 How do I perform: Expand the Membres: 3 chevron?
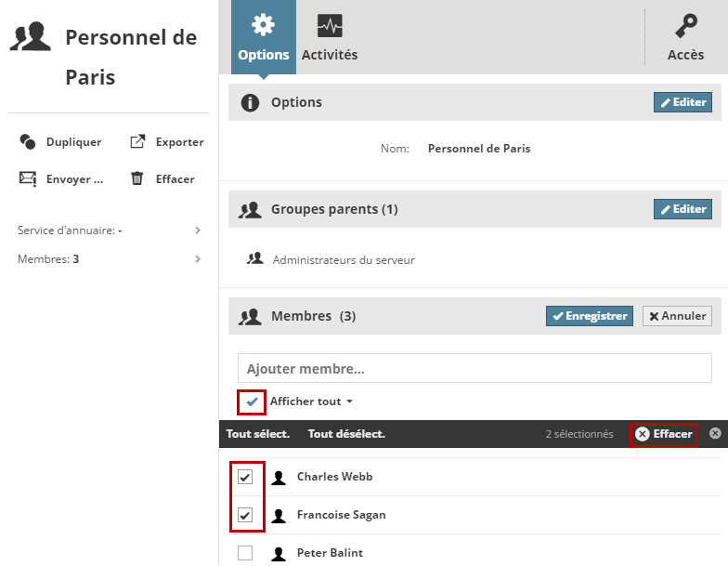click(198, 258)
